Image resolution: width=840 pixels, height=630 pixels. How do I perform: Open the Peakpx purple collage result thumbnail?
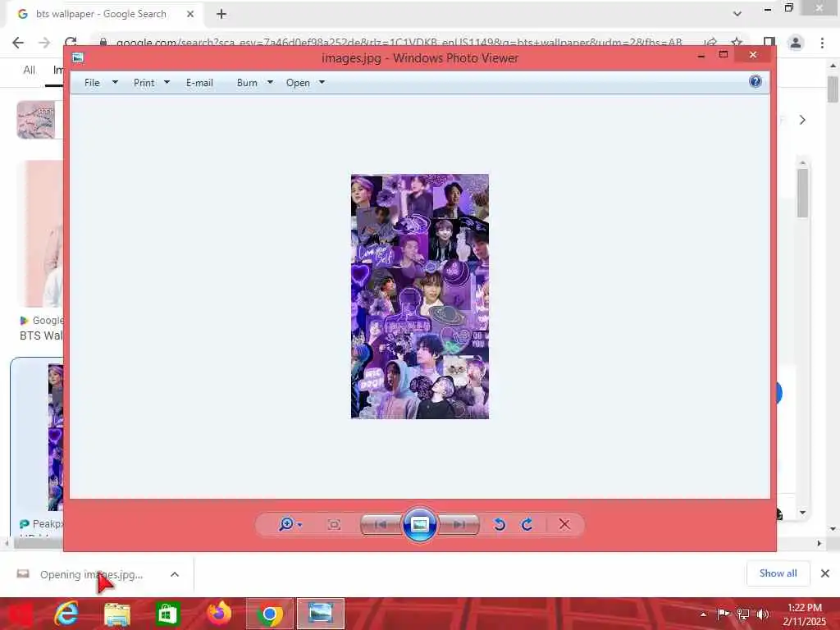click(x=56, y=437)
